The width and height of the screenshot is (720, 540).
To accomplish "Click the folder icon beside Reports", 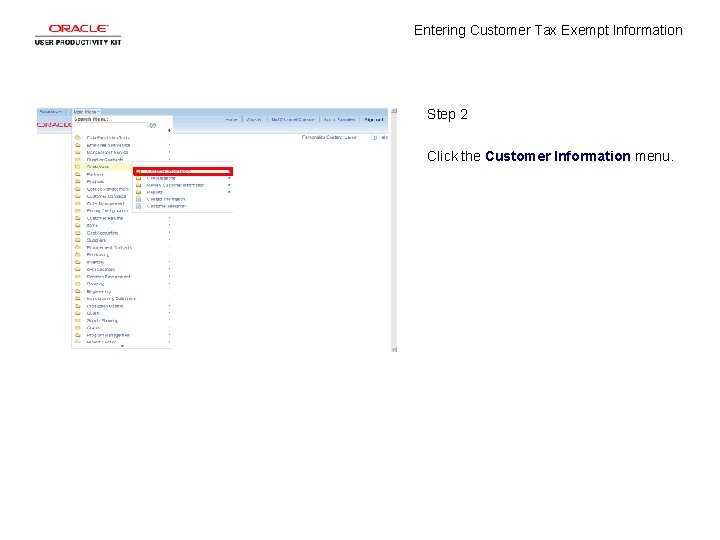I will [138, 192].
